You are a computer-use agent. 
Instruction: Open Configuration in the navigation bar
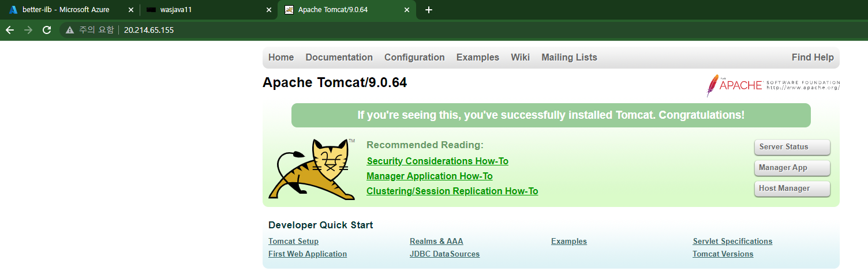[x=414, y=58]
